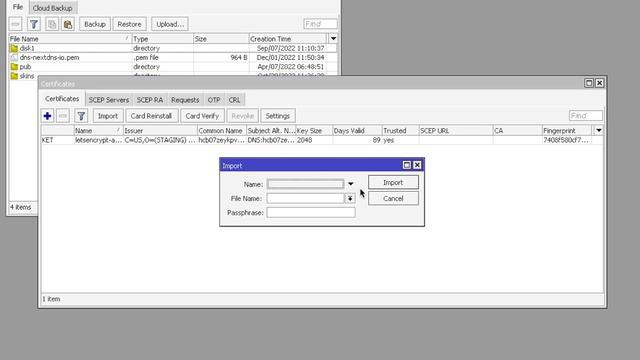Sort by Trusted column header
Viewport: 640px width, 360px height.
[x=400, y=131]
